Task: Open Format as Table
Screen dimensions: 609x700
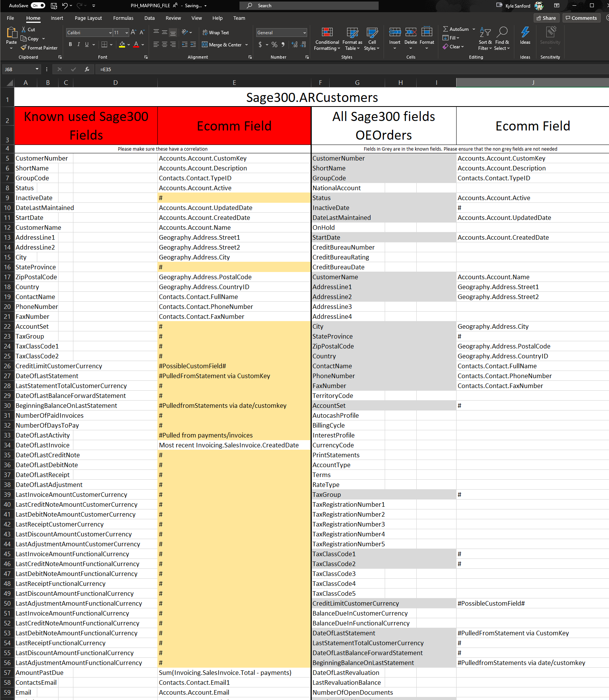Action: pyautogui.click(x=352, y=39)
